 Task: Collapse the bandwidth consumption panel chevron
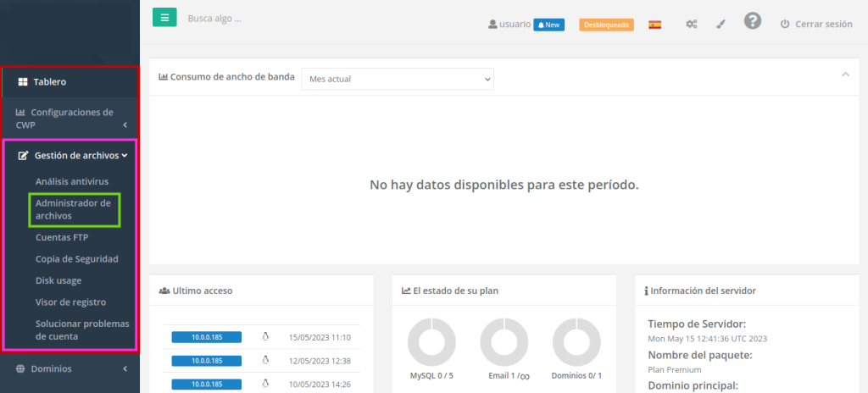point(845,75)
